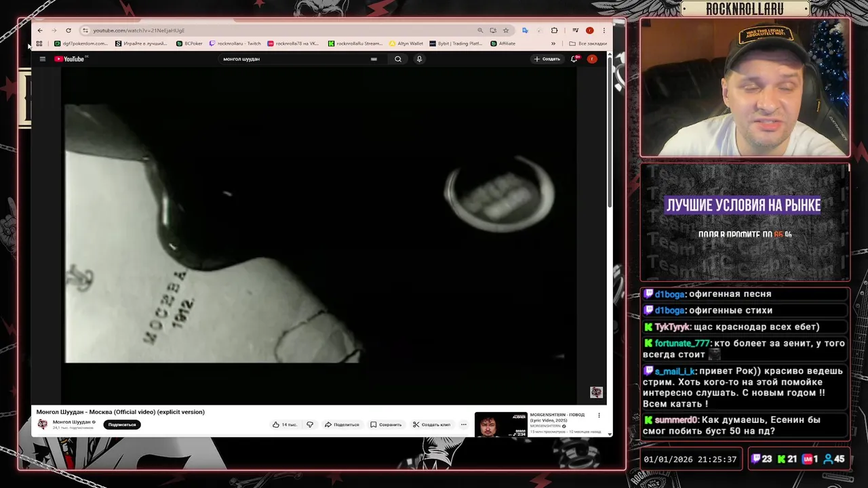Go back with the browser back arrow
The image size is (868, 488).
click(x=40, y=30)
